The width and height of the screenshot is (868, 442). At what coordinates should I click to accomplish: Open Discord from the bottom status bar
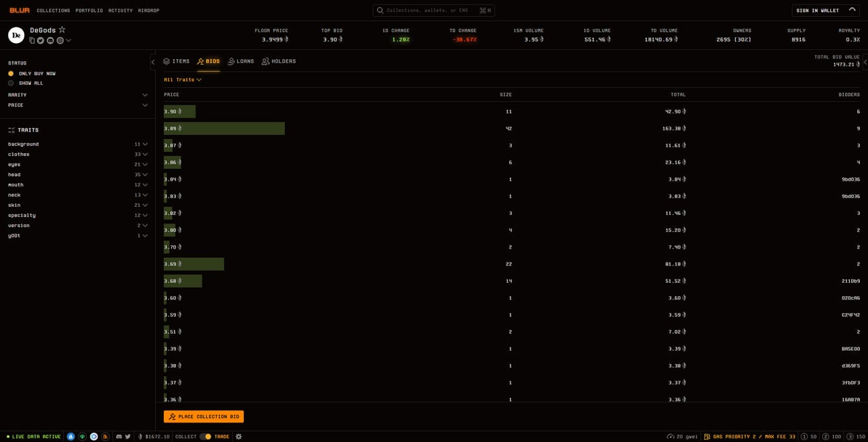[x=119, y=437]
